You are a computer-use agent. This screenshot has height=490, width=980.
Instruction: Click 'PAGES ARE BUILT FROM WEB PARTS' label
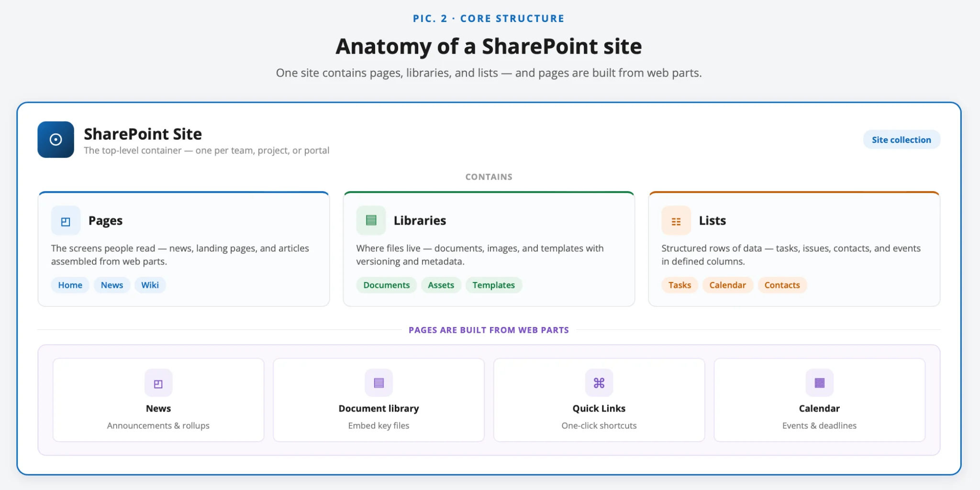[x=489, y=330]
